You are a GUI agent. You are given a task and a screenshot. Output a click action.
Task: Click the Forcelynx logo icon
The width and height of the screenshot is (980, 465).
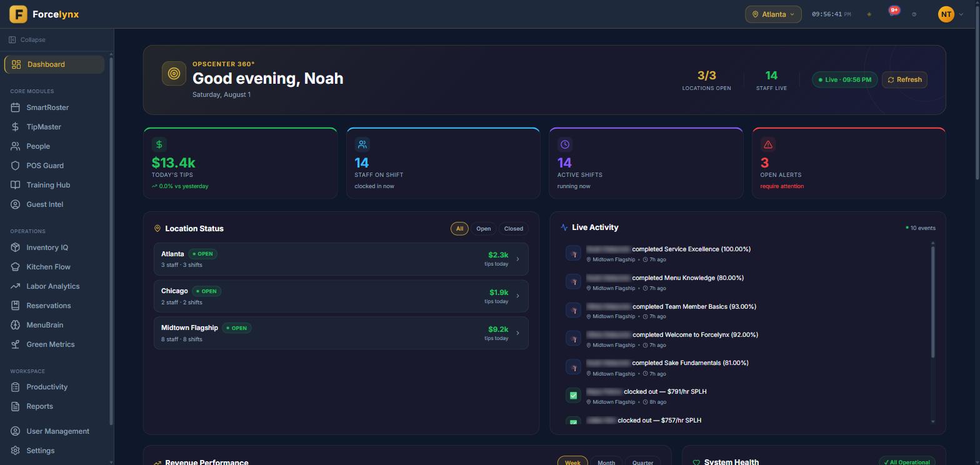(x=18, y=14)
